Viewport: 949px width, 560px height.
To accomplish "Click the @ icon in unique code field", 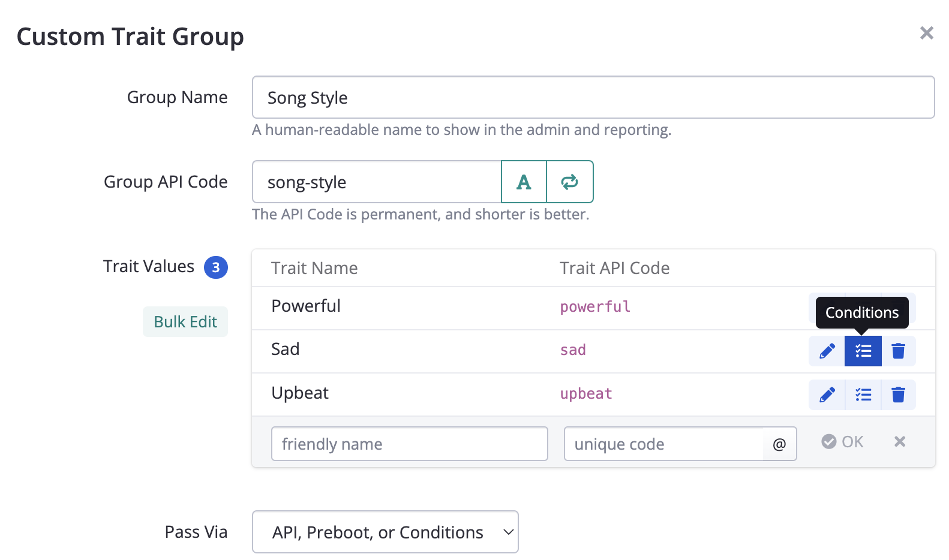I will tap(779, 444).
